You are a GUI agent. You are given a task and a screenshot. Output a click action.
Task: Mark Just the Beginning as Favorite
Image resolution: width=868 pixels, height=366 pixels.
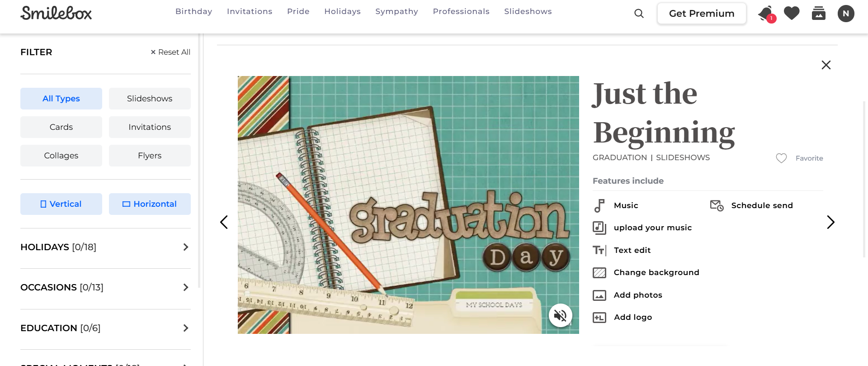coord(799,158)
